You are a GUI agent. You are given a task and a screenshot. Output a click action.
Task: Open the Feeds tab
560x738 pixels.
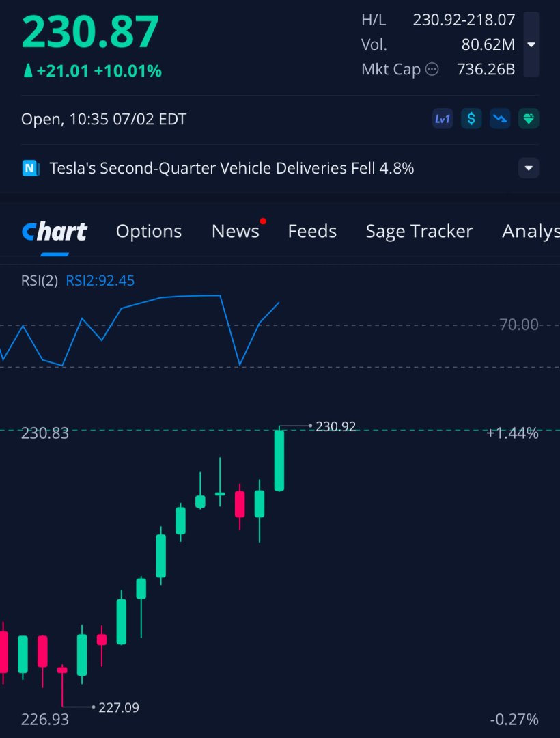[312, 231]
